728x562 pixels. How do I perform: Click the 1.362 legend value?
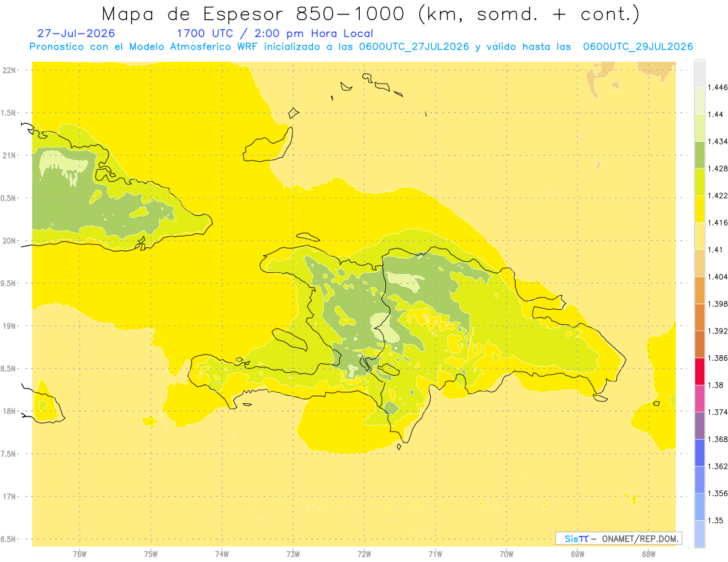(717, 466)
